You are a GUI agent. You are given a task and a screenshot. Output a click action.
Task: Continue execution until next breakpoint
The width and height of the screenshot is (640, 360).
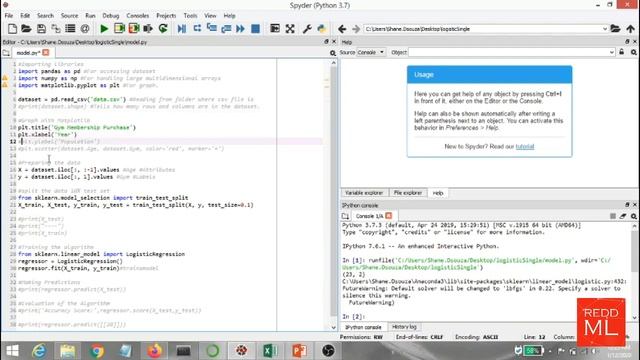pyautogui.click(x=240, y=29)
